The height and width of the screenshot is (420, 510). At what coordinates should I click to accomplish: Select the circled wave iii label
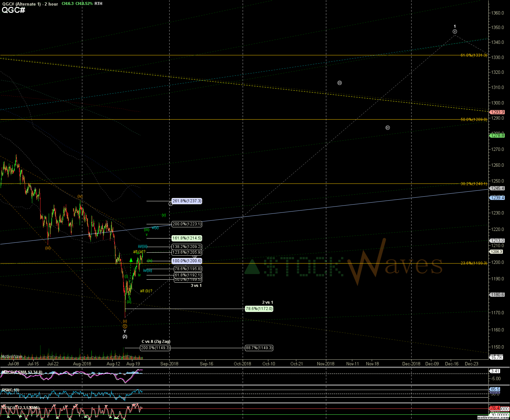339,83
